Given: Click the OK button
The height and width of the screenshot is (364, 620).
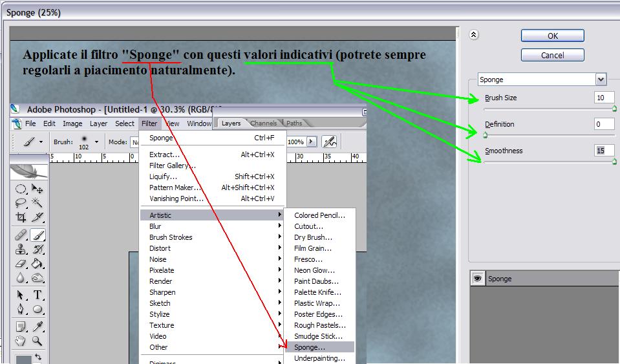Looking at the screenshot, I should pyautogui.click(x=552, y=36).
